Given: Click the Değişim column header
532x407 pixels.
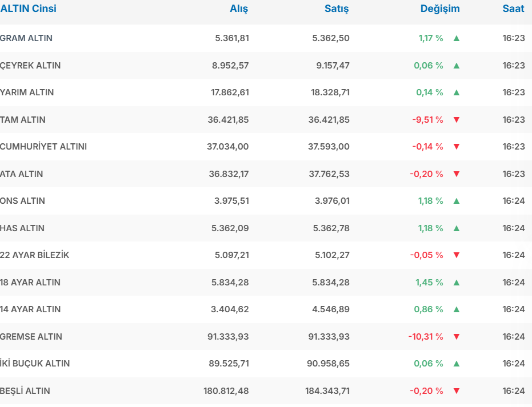Looking at the screenshot, I should coord(440,9).
